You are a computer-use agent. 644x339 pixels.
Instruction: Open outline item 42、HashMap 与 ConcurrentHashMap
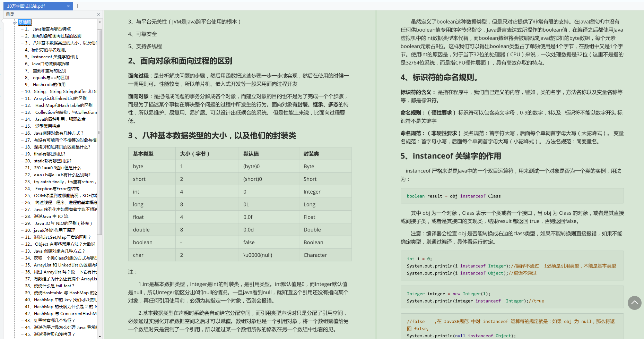61,314
